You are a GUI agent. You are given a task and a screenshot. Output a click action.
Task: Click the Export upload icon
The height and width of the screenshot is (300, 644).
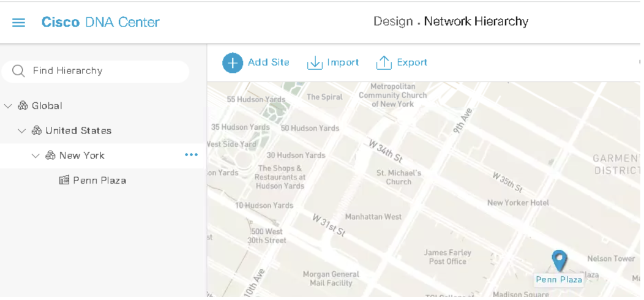tap(384, 62)
